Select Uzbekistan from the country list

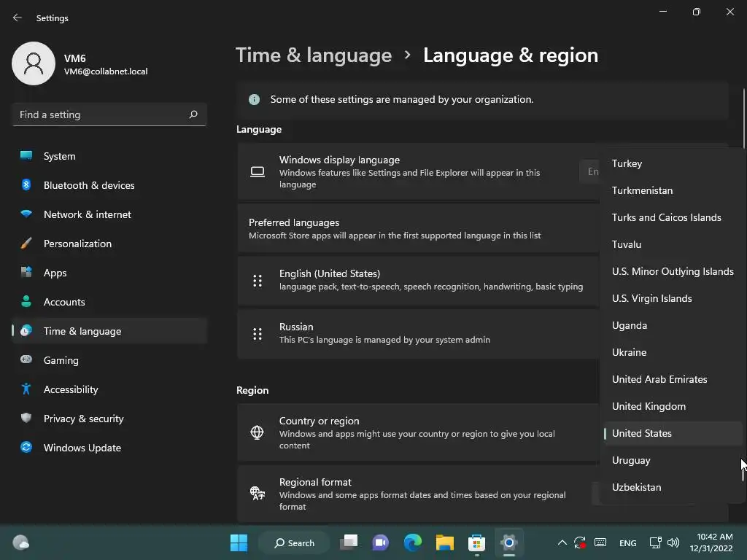[673, 487]
